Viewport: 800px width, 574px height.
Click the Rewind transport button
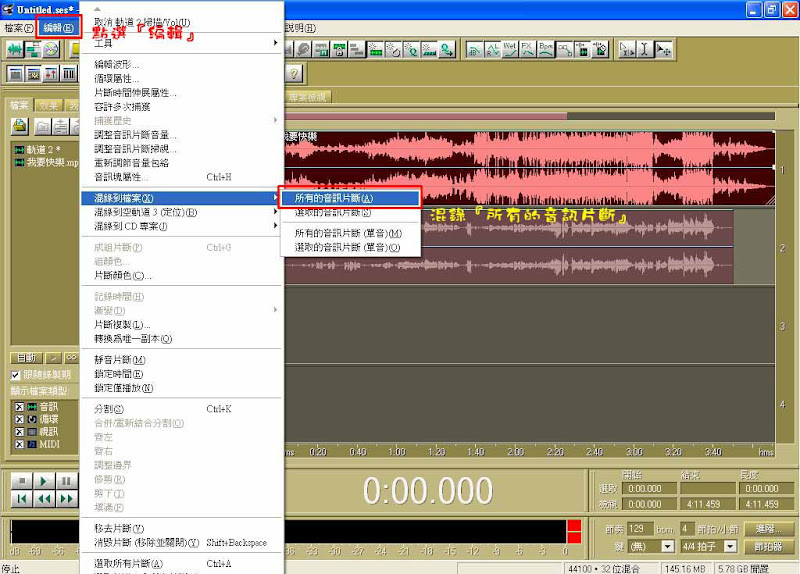pyautogui.click(x=43, y=498)
